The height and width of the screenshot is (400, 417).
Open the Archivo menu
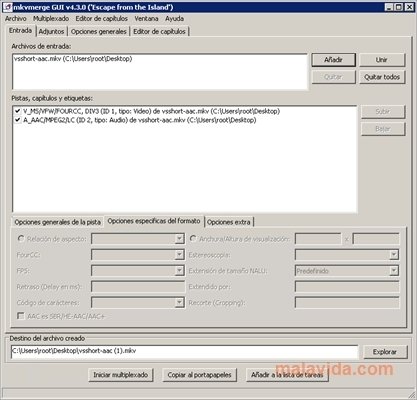tap(16, 19)
